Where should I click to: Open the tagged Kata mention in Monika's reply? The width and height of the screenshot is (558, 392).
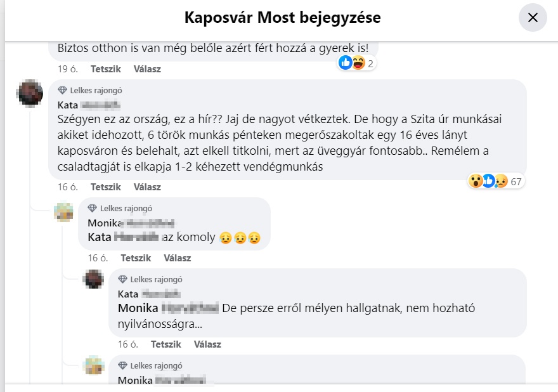coord(123,237)
